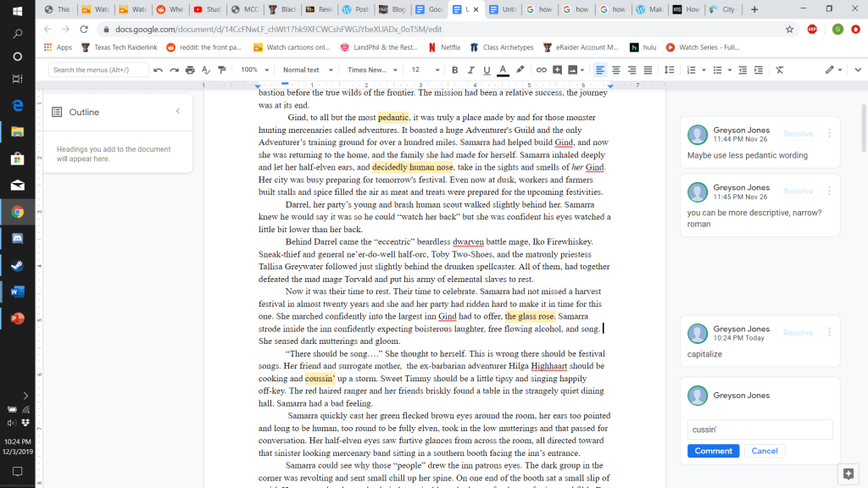Click the Insert link icon
The height and width of the screenshot is (488, 868).
541,69
